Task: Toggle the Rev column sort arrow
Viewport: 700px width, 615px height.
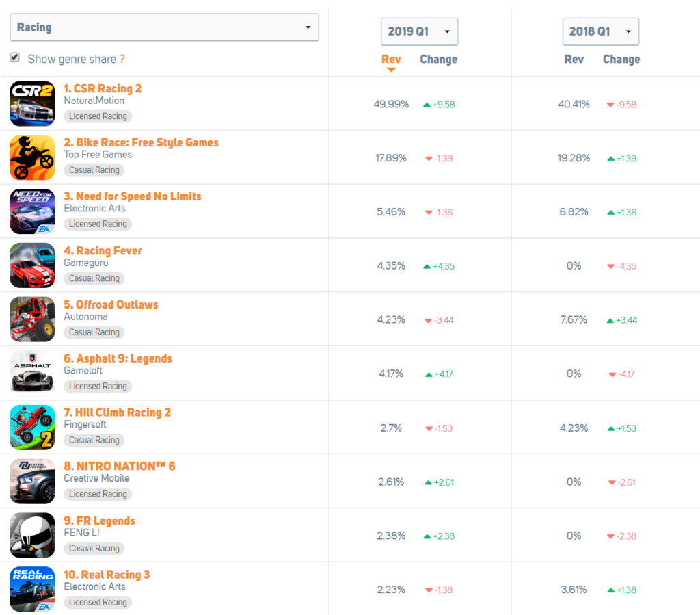Action: (390, 68)
